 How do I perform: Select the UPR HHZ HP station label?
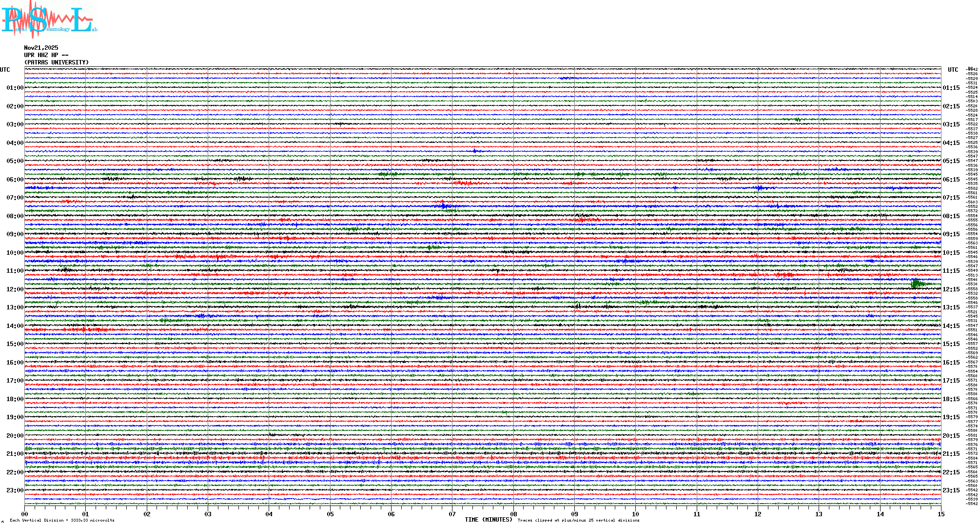(x=46, y=55)
